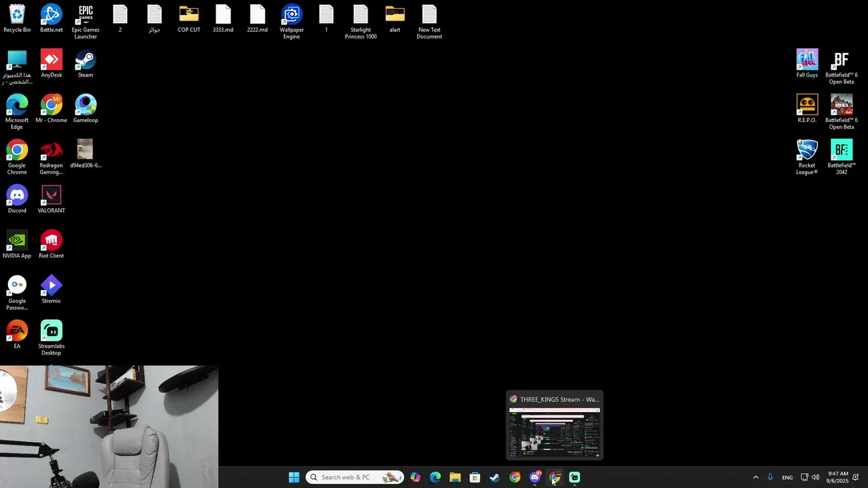Select the Google Password Manager icon

pyautogui.click(x=17, y=293)
